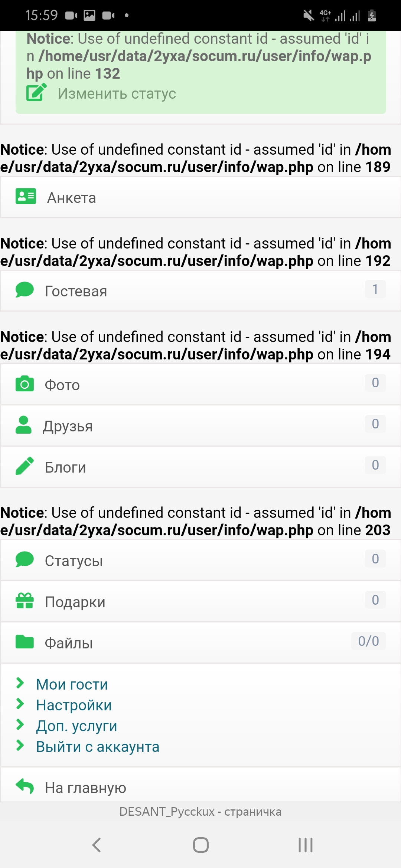Tap the На главную return arrow icon
The width and height of the screenshot is (401, 868).
[x=25, y=786]
